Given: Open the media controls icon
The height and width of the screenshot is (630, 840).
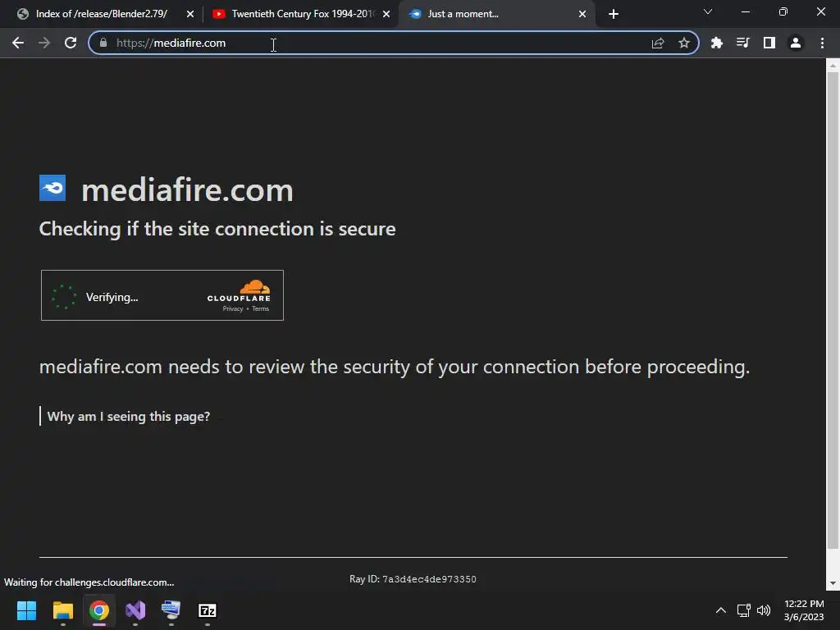Looking at the screenshot, I should coord(743,43).
